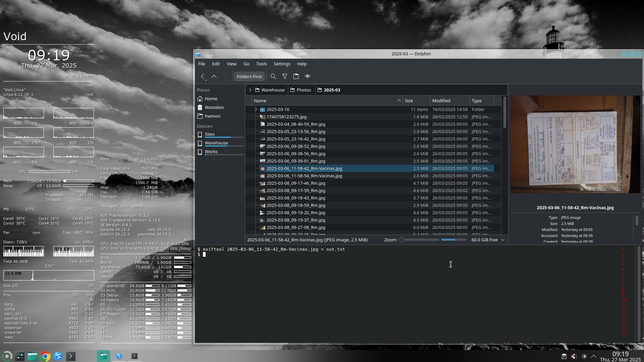
Task: Click the create new folder icon
Action: [296, 76]
